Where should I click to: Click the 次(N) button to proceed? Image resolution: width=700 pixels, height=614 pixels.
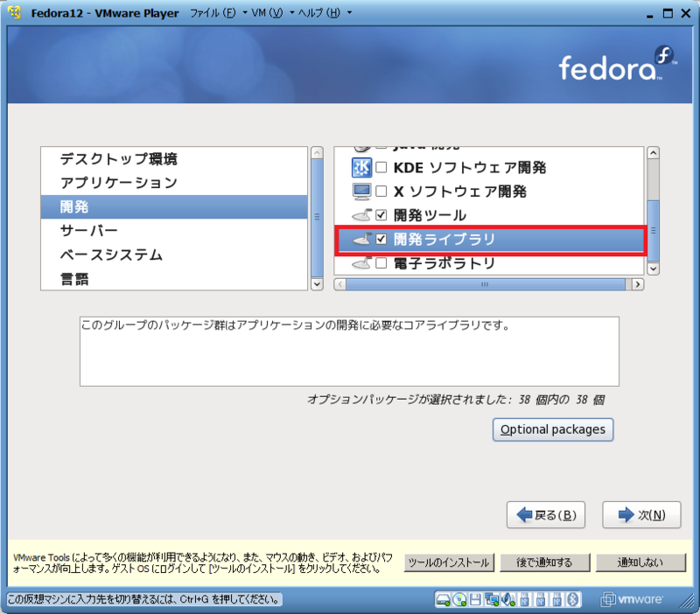[641, 514]
